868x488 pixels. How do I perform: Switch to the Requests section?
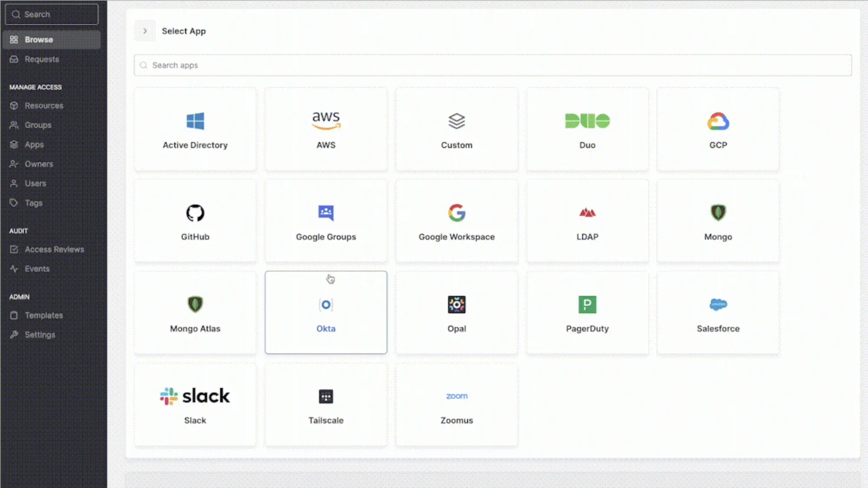tap(42, 59)
